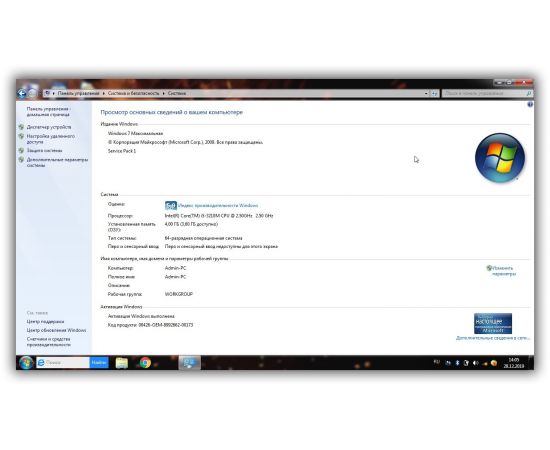
Task: Click the shield icon beside 'Настройка удаленного доступа'
Action: pos(21,136)
